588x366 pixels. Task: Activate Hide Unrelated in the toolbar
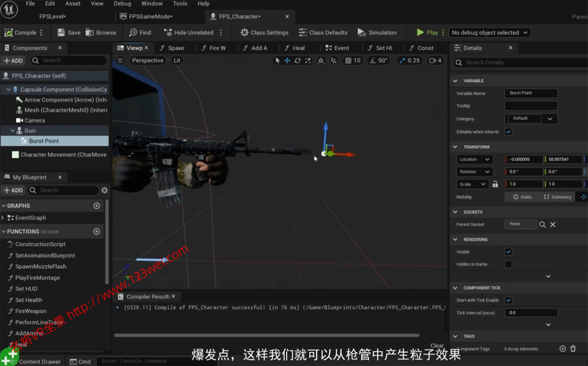pyautogui.click(x=189, y=32)
